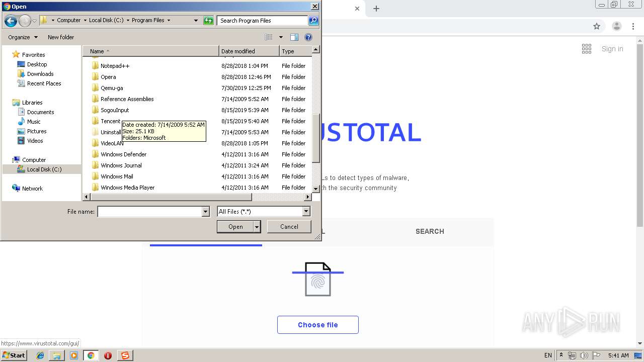Screen dimensions: 644x362
Task: Open the Action Center flag icon
Action: coord(596,355)
